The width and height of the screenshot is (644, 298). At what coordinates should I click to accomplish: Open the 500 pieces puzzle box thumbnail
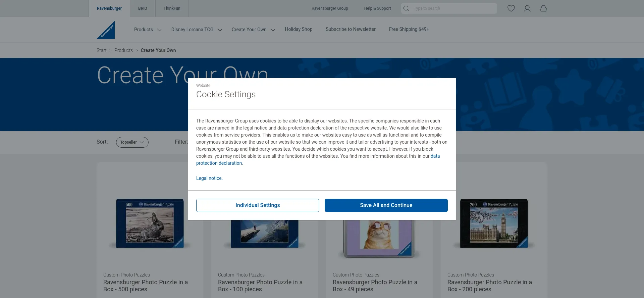tap(150, 223)
